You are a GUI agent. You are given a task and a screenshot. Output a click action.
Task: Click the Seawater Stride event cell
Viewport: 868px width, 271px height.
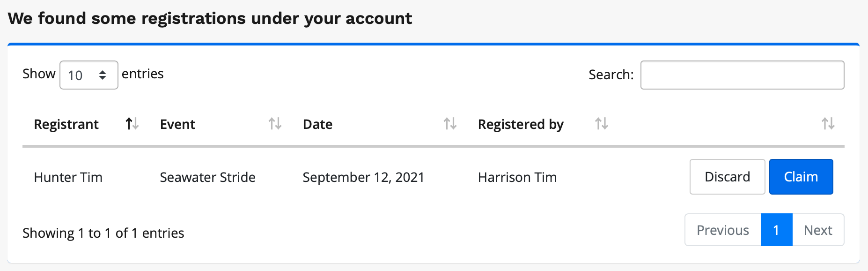207,177
